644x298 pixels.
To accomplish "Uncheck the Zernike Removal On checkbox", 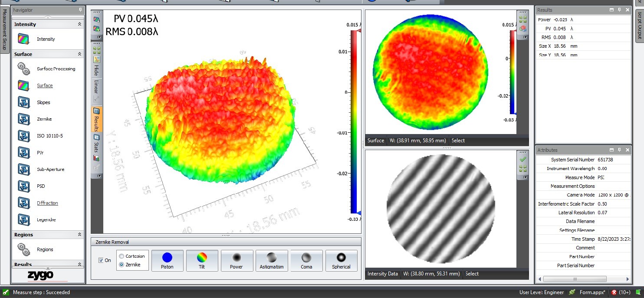I will pyautogui.click(x=101, y=260).
